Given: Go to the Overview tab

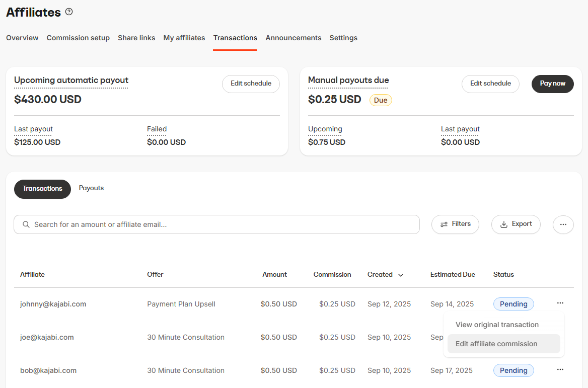Looking at the screenshot, I should coord(22,38).
